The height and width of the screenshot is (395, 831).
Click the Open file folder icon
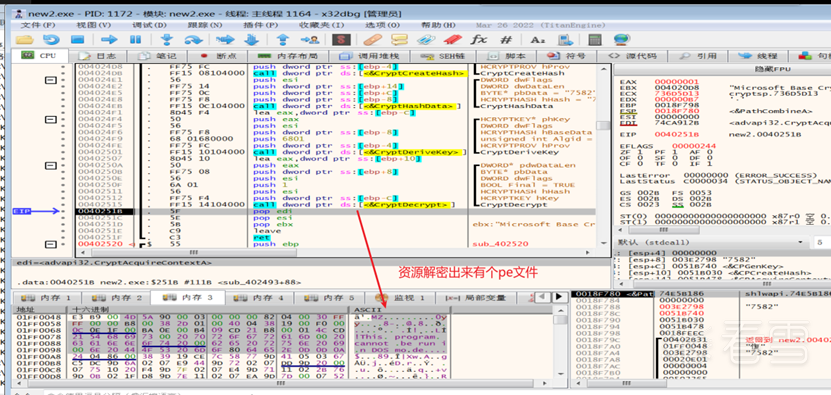tap(24, 39)
